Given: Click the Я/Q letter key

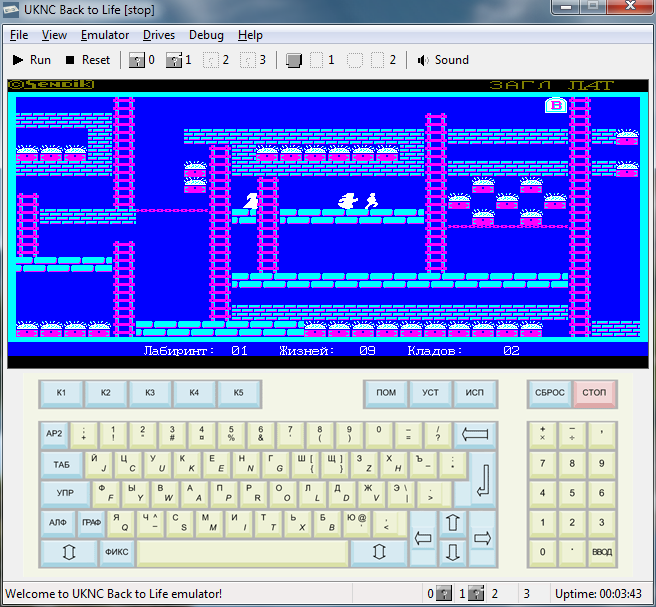Looking at the screenshot, I should (x=120, y=523).
